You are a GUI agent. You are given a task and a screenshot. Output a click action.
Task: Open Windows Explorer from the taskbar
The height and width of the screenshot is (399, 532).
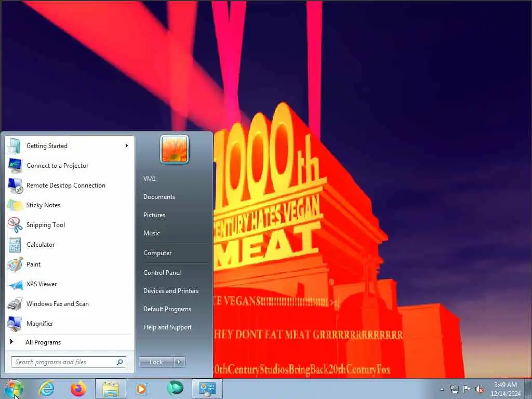click(x=111, y=389)
